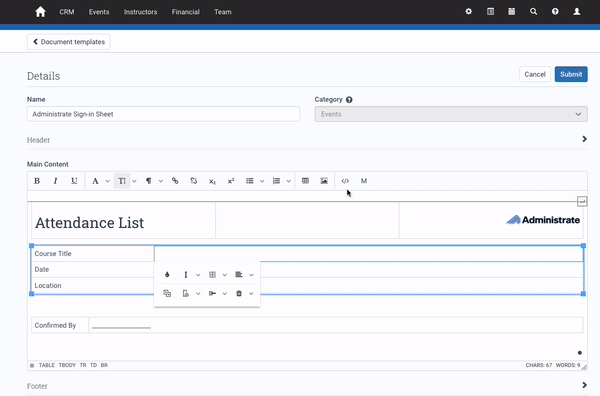Open the calendar icon in top bar

pos(512,12)
